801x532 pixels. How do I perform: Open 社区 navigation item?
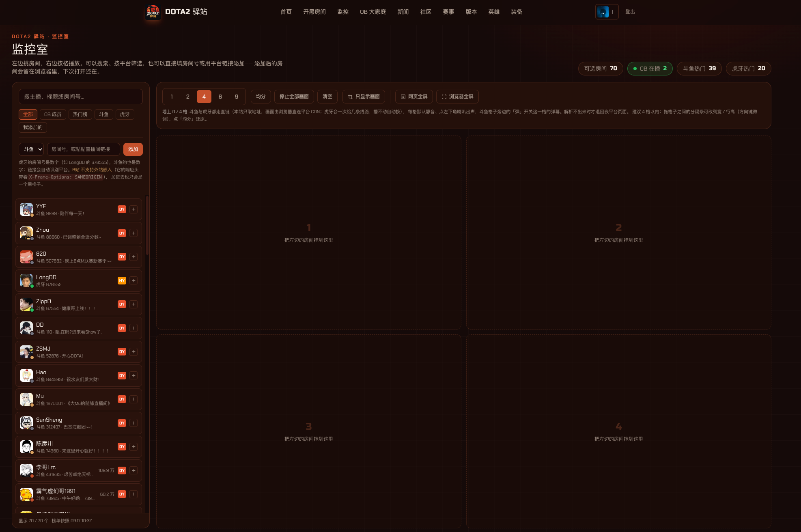point(426,12)
